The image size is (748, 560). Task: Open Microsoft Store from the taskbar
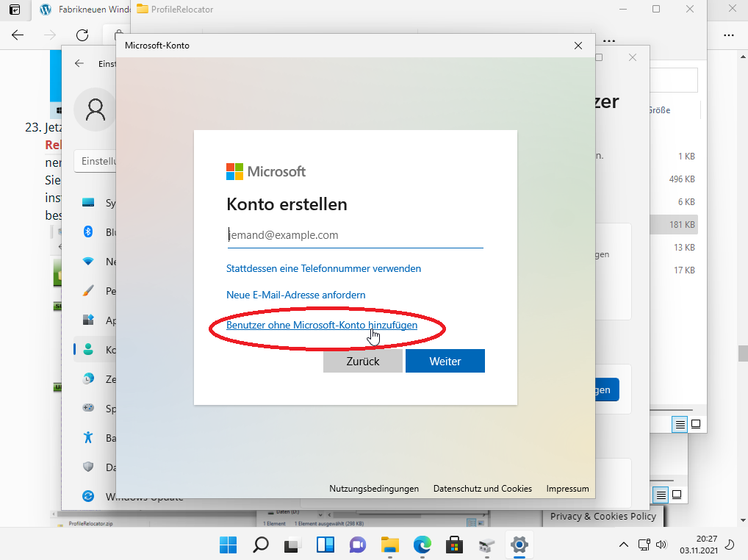[x=454, y=545]
